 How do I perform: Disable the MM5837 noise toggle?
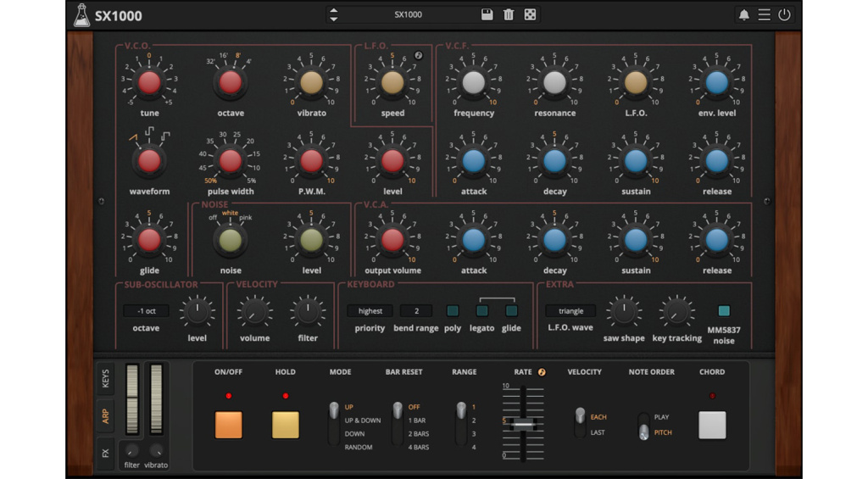click(724, 310)
